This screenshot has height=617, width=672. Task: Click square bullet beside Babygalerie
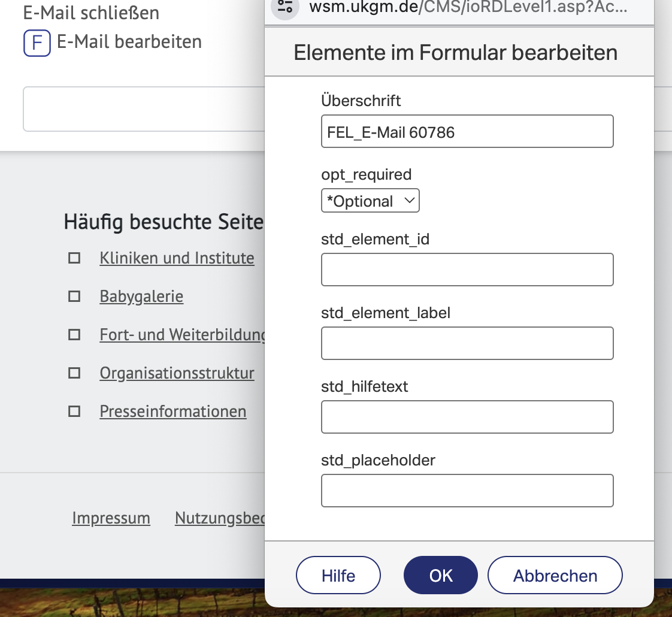tap(74, 297)
